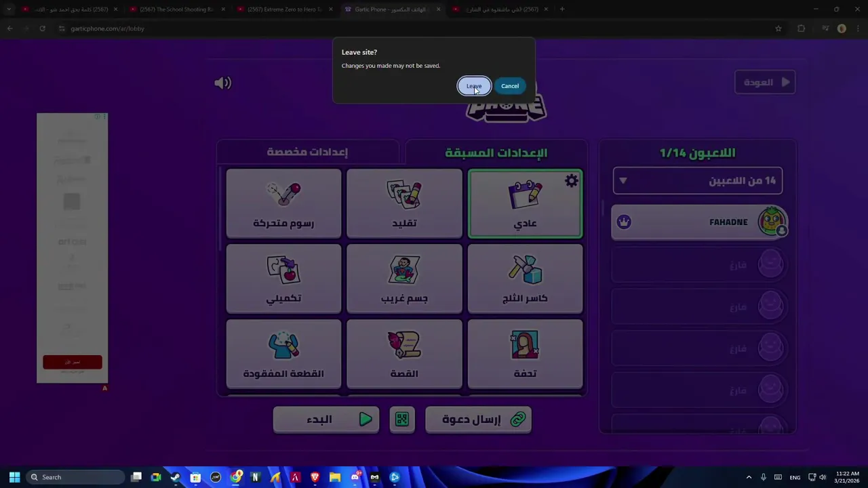Click the taskbar Search box
This screenshot has width=868, height=488.
(75, 477)
